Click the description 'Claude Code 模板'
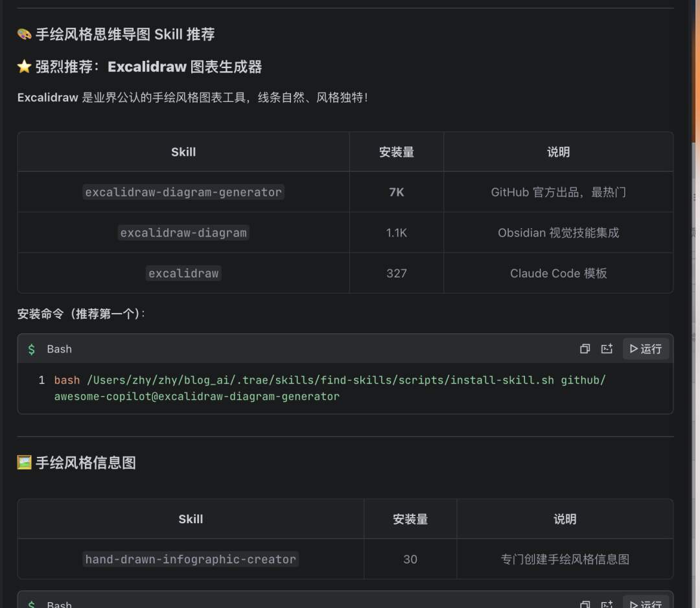Image resolution: width=700 pixels, height=608 pixels. pyautogui.click(x=559, y=273)
